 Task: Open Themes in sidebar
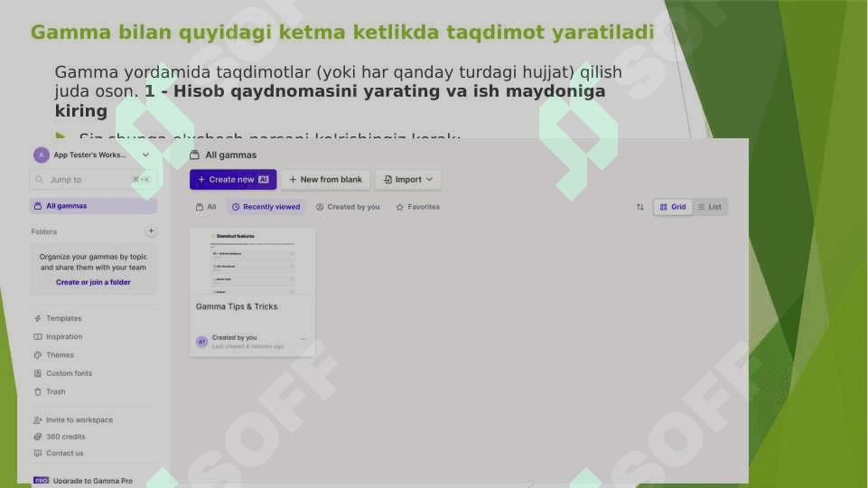coord(60,355)
